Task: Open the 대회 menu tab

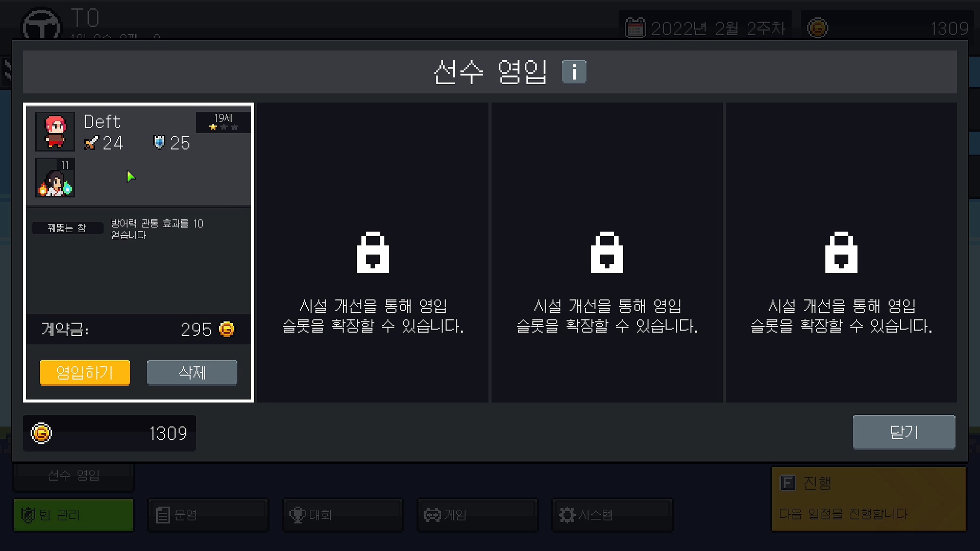Action: click(x=343, y=515)
